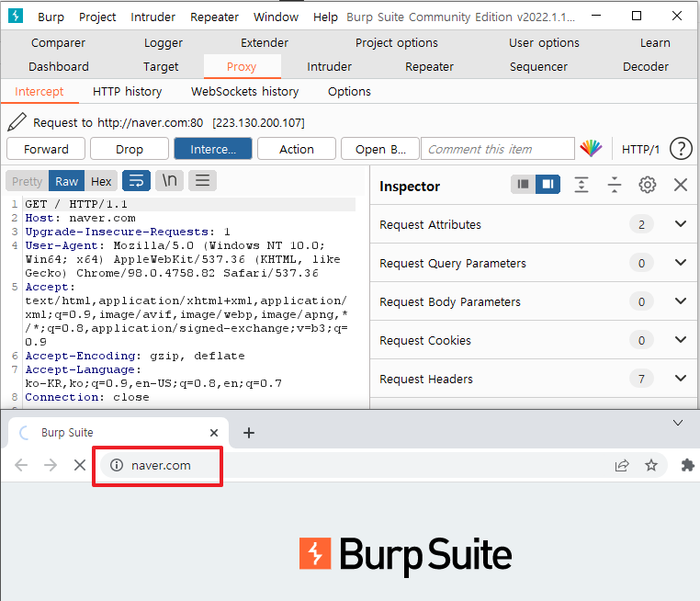700x601 pixels.
Task: Click the browser share page icon
Action: [x=622, y=465]
